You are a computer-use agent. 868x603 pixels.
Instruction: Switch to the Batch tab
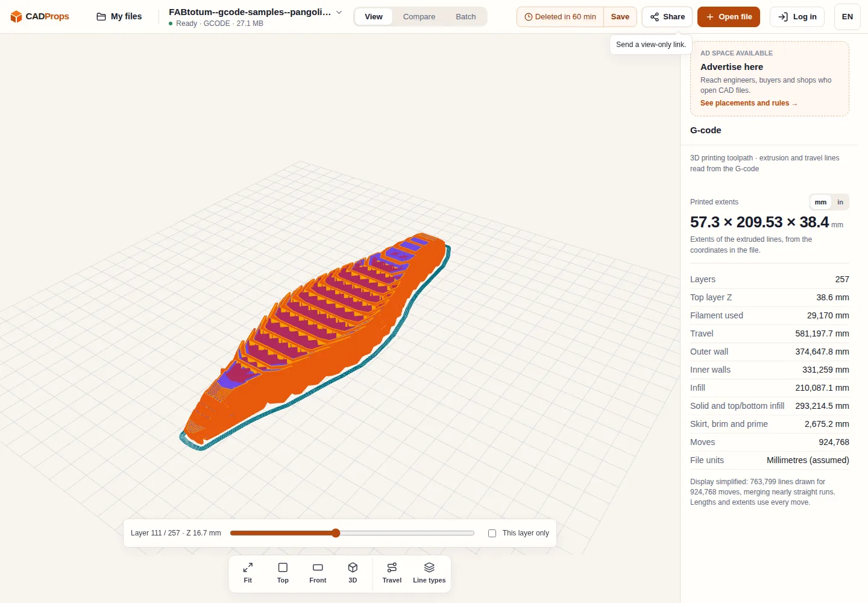466,17
